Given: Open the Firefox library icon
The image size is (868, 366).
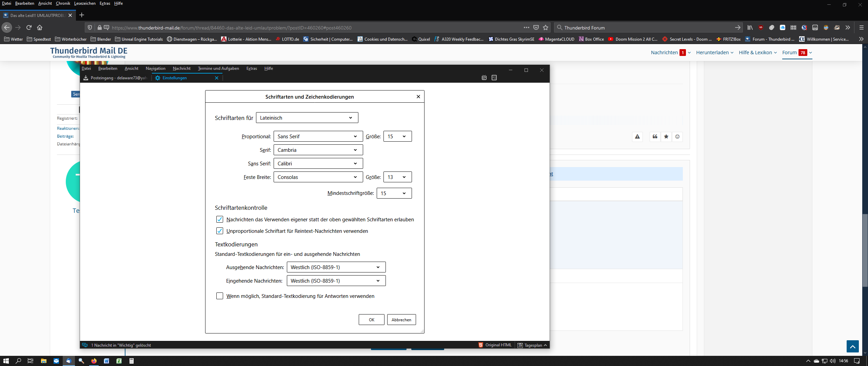Looking at the screenshot, I should (x=750, y=27).
